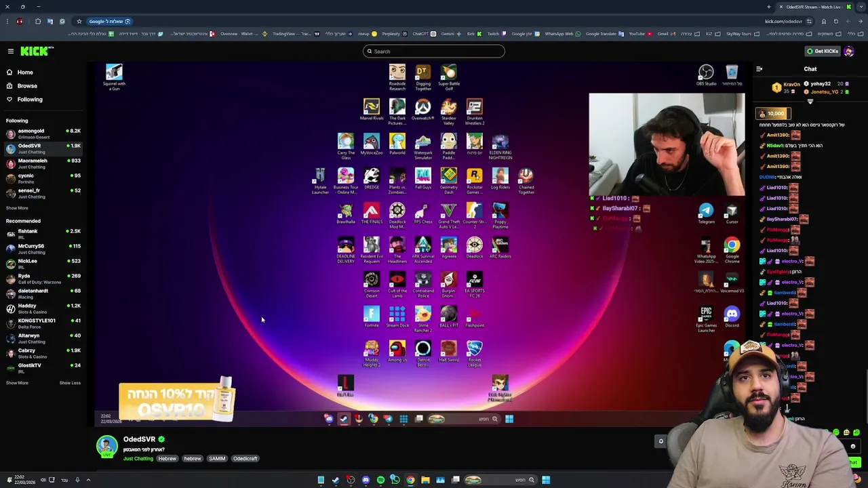Focus the Kick Search field
868x488 pixels.
tap(434, 52)
